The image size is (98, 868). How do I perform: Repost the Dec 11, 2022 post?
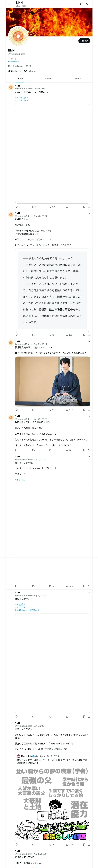pyautogui.click(x=34, y=207)
